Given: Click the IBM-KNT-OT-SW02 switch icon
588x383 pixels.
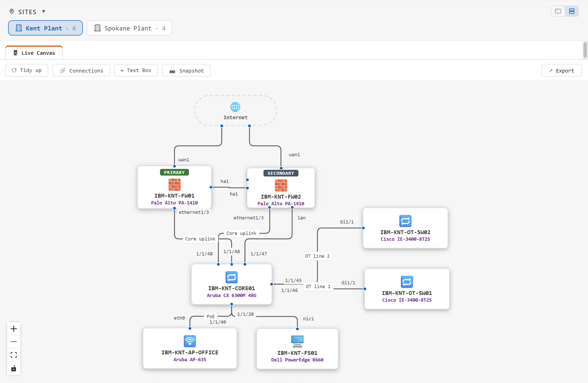Looking at the screenshot, I should tap(405, 221).
